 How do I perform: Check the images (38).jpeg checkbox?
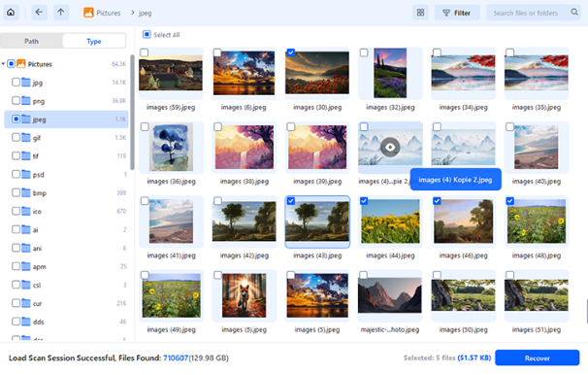217,127
